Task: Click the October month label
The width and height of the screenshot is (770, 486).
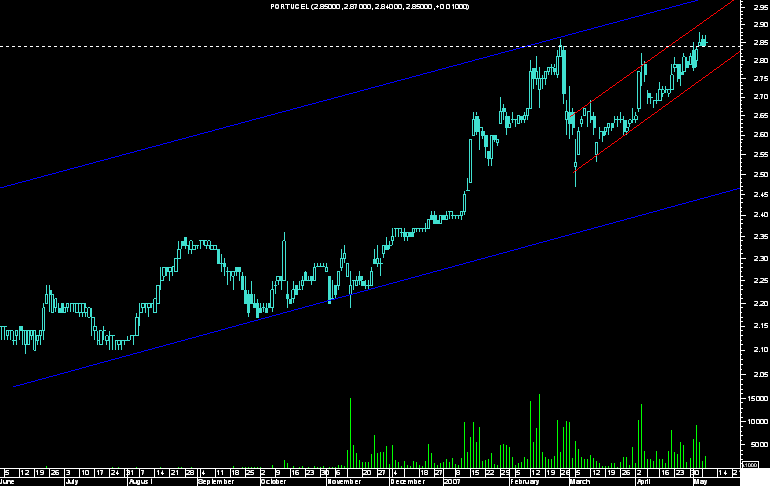Action: (273, 482)
